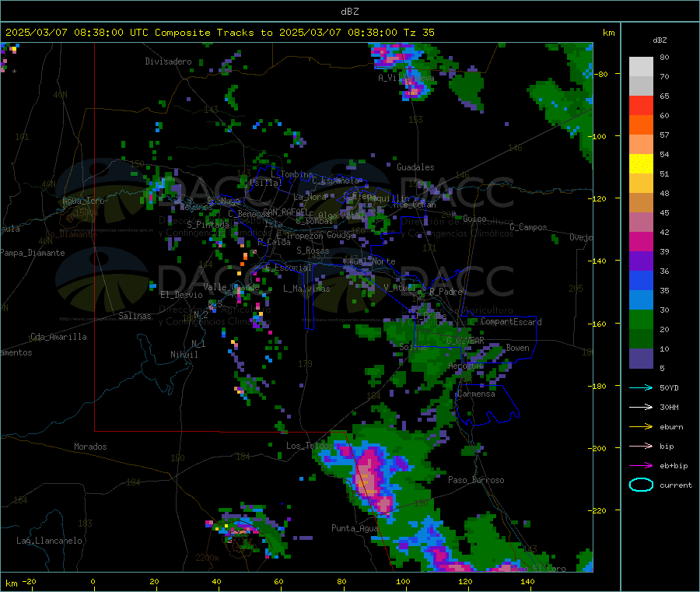The image size is (700, 592).
Task: Click the 'Guico' map label
Action: tap(474, 219)
